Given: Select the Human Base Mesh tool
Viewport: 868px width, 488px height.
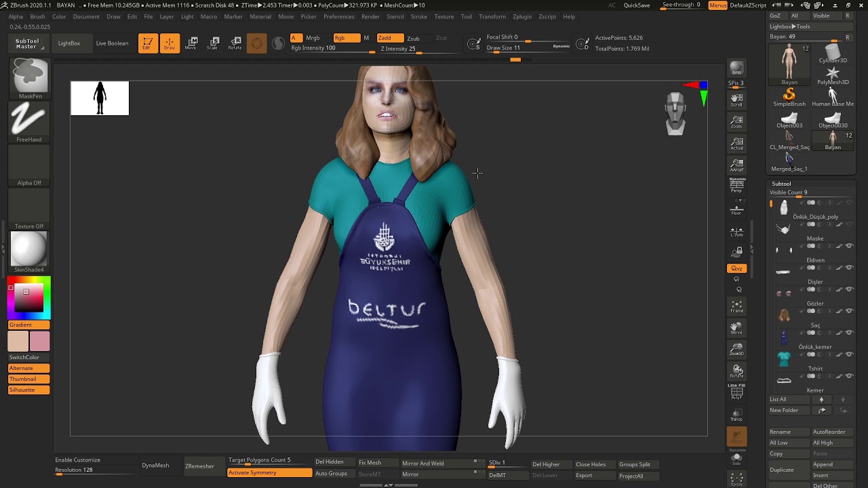Looking at the screenshot, I should point(833,97).
